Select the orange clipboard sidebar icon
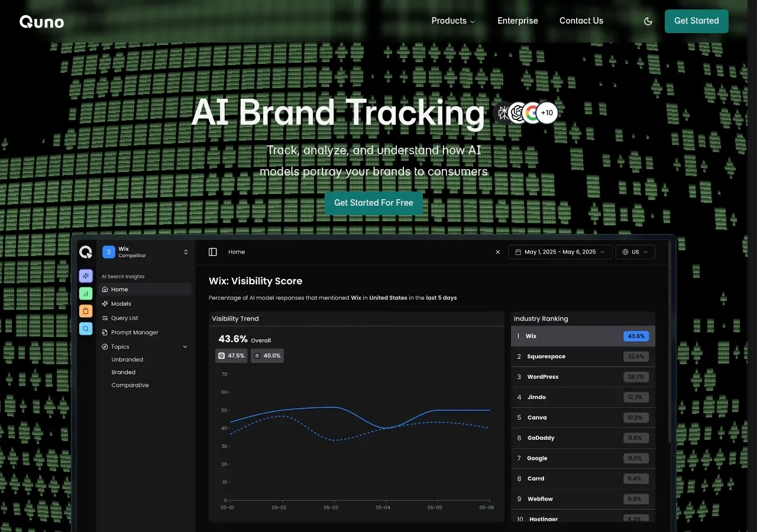 tap(86, 311)
